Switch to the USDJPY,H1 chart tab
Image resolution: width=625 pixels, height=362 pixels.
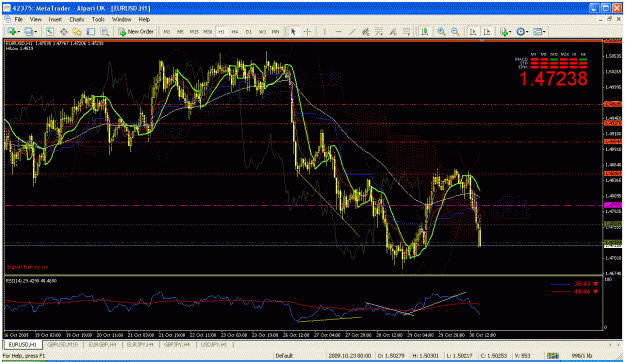pyautogui.click(x=214, y=344)
